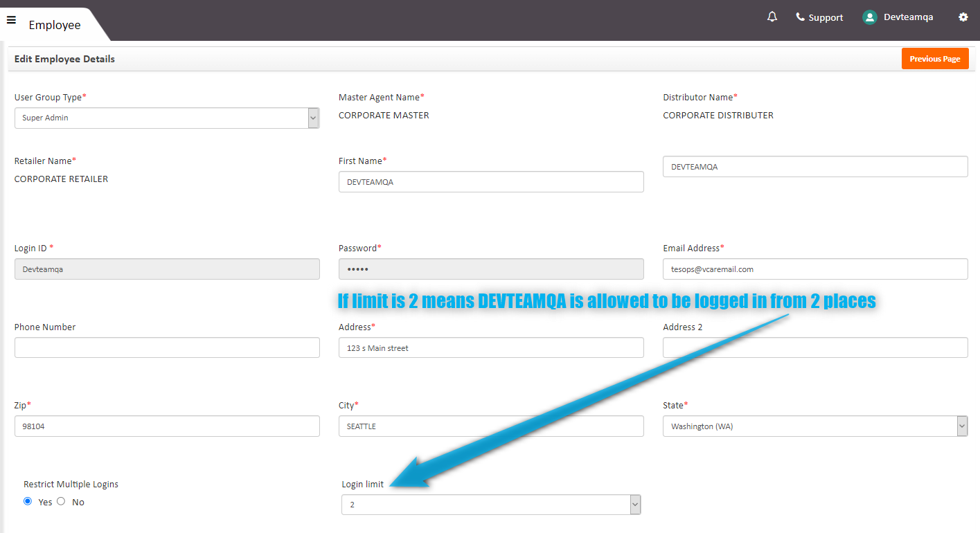This screenshot has width=980, height=533.
Task: Focus the Address field with Main street
Action: pyautogui.click(x=491, y=347)
